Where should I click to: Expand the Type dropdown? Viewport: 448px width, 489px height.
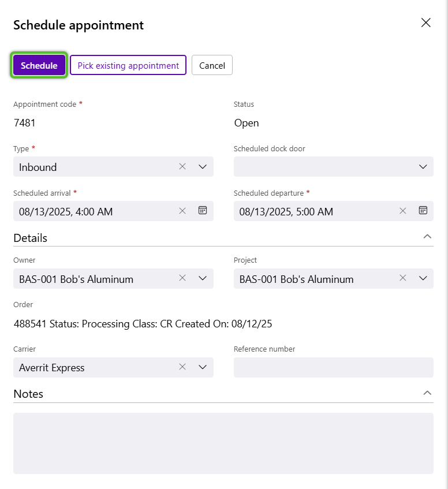[203, 167]
